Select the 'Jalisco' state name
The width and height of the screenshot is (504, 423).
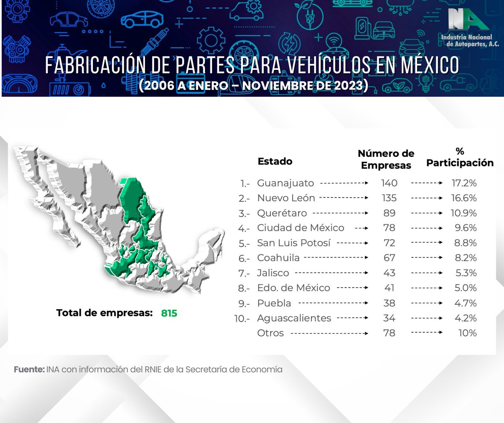coord(273,273)
